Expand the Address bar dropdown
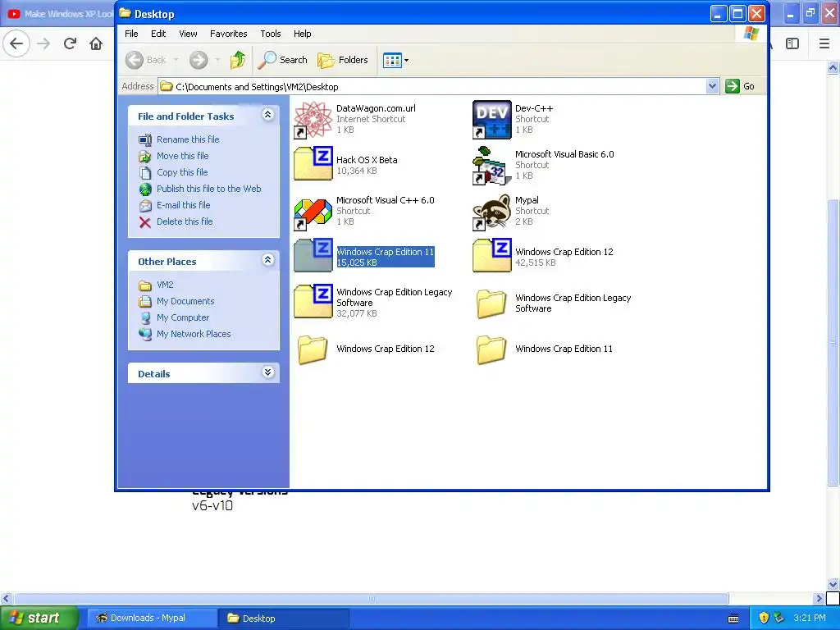Viewport: 840px width, 630px height. 712,86
